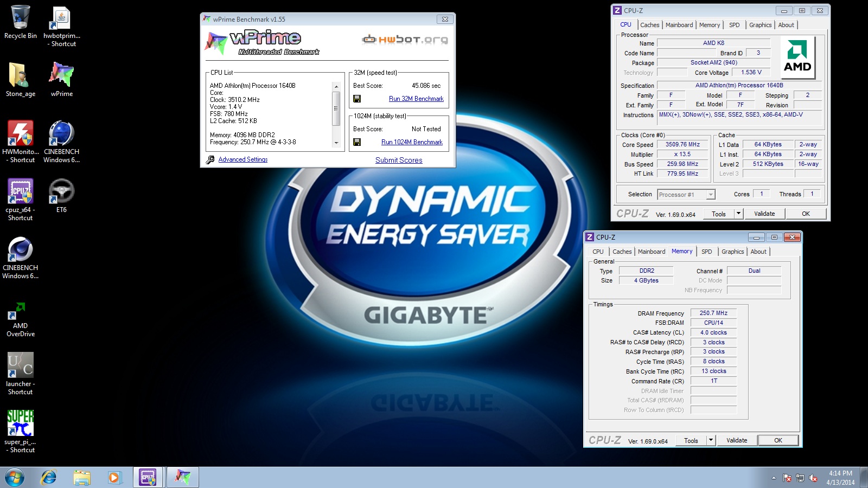
Task: Close the wPrime Benchmark window
Action: click(445, 19)
